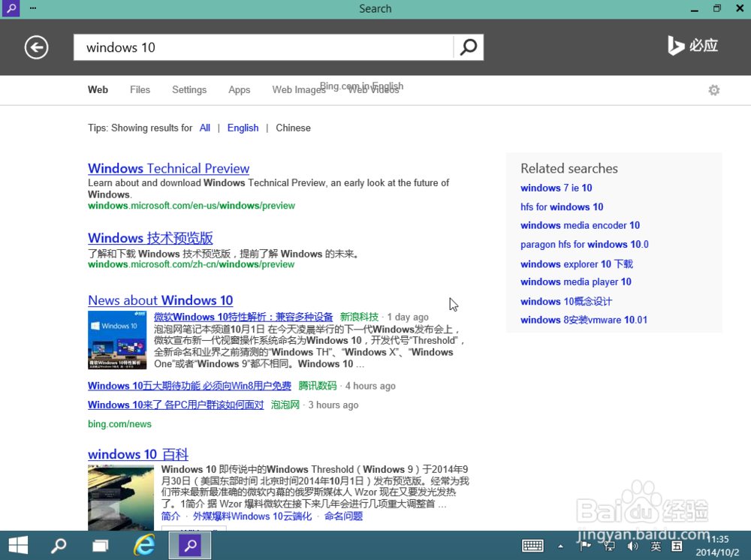
Task: Open windows 10 百科 result
Action: 138,454
